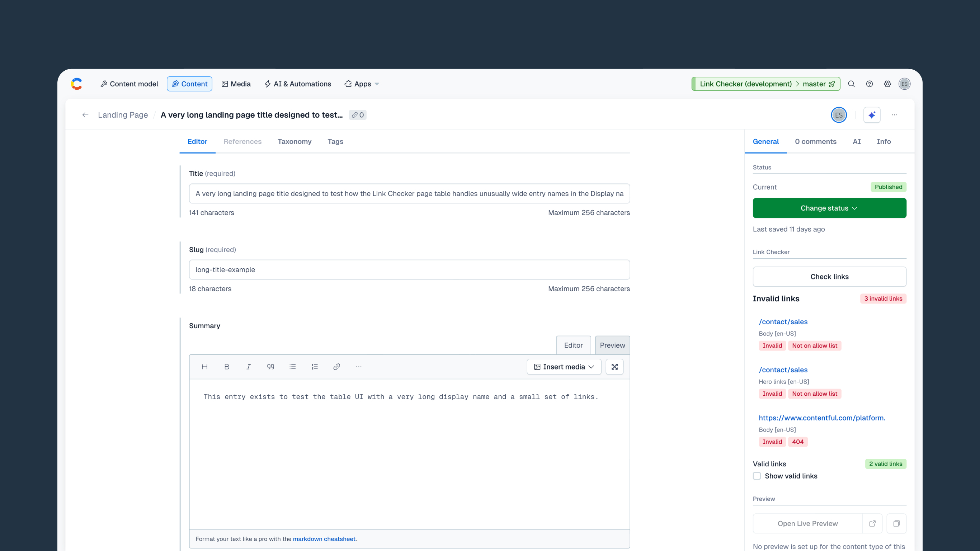The width and height of the screenshot is (980, 551).
Task: Go back using the arrow icon
Action: 85,115
